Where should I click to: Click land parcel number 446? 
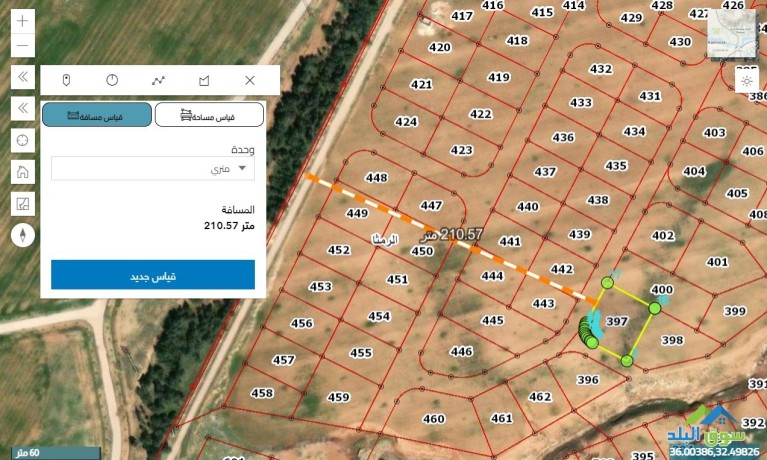(x=461, y=351)
